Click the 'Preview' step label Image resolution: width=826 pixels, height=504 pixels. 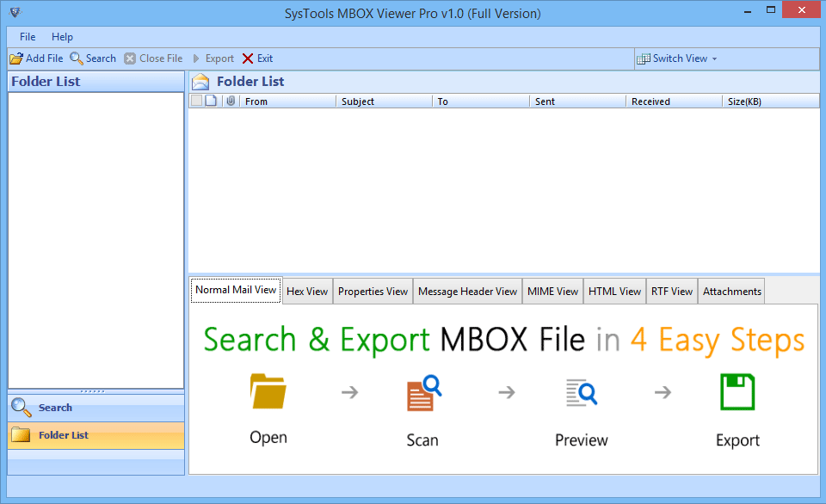(582, 439)
